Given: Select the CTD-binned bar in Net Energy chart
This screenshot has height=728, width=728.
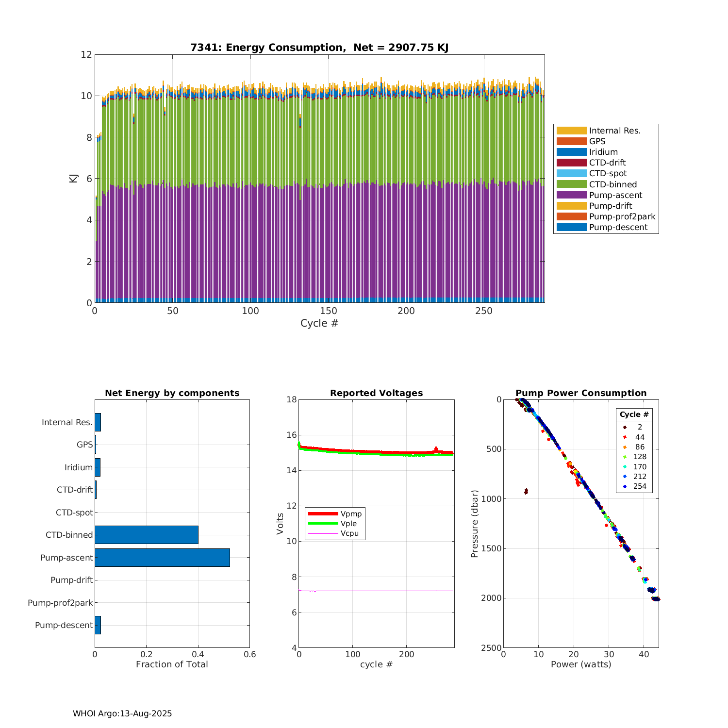Looking at the screenshot, I should (146, 535).
